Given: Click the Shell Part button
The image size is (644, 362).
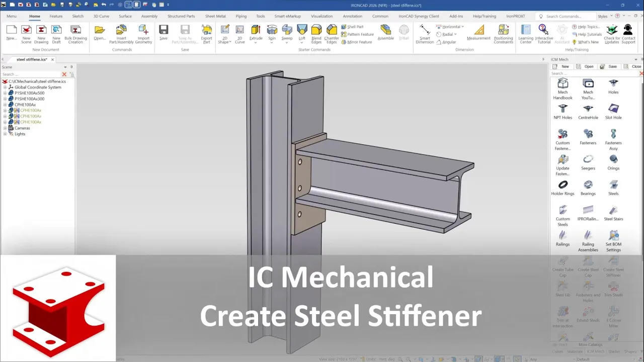Looking at the screenshot, I should tap(352, 27).
